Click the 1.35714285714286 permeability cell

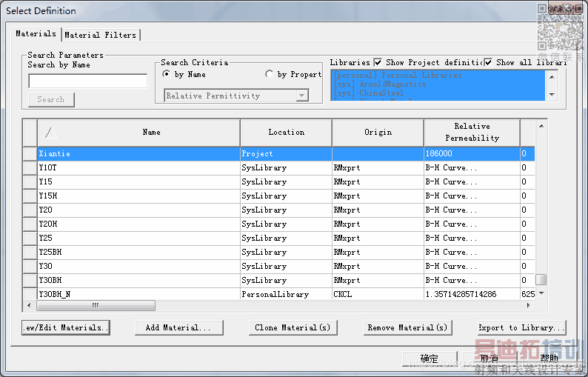tap(472, 294)
